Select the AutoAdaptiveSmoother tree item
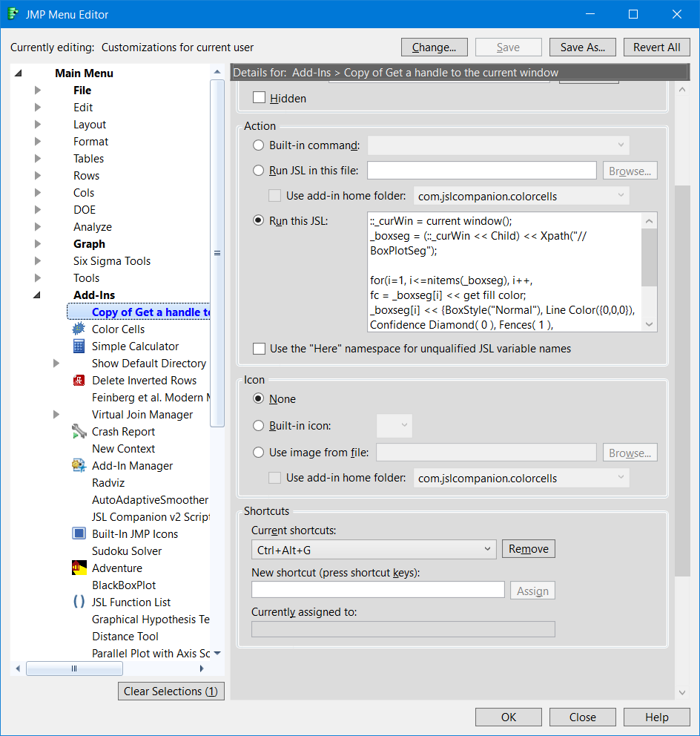This screenshot has height=736, width=700. 150,500
